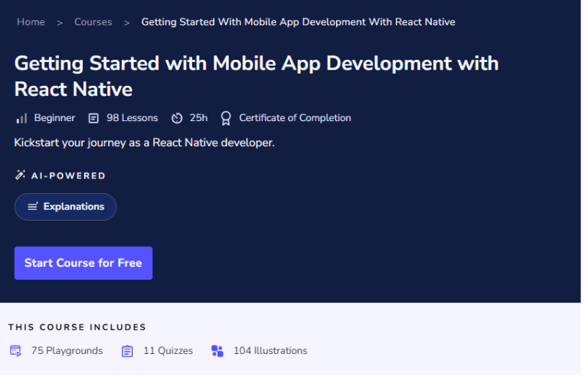Click the 104 Illustrations shapes icon
Screen dimensions: 588x377
coord(217,351)
